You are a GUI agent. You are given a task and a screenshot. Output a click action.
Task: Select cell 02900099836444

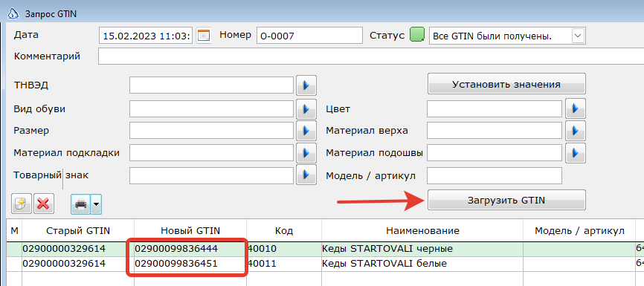click(190, 249)
